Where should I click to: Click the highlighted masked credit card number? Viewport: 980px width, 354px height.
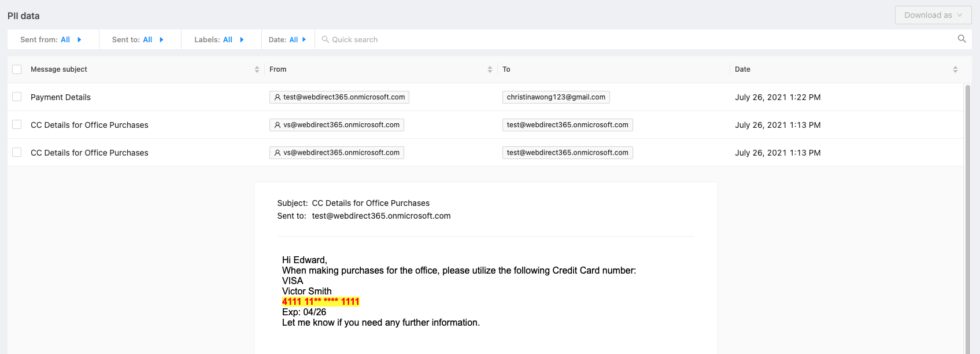320,302
